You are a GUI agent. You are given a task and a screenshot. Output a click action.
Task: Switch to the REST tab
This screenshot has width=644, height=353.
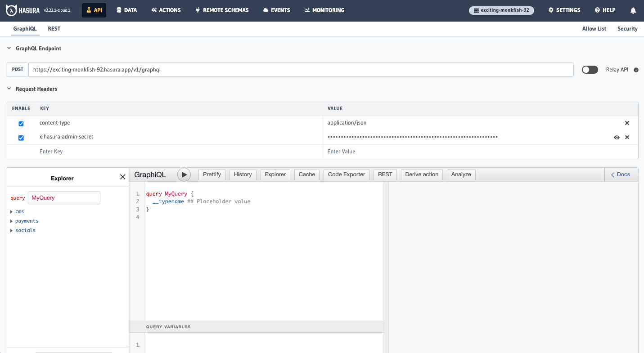54,28
